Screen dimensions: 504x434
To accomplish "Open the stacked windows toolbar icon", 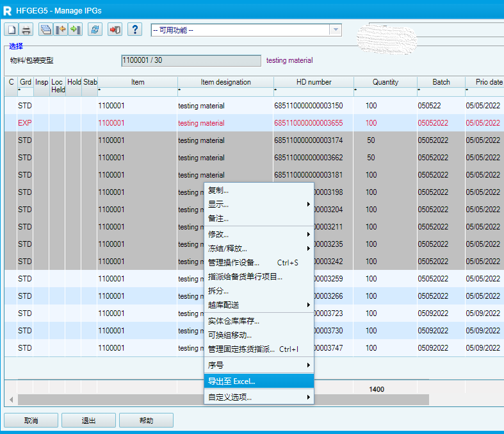I will point(45,30).
